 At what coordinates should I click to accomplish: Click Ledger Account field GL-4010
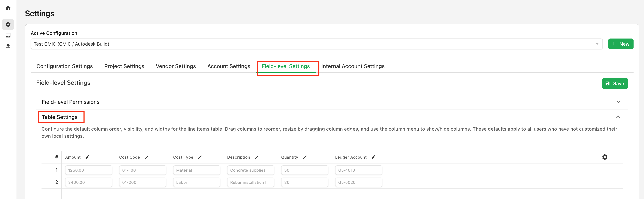pos(358,170)
